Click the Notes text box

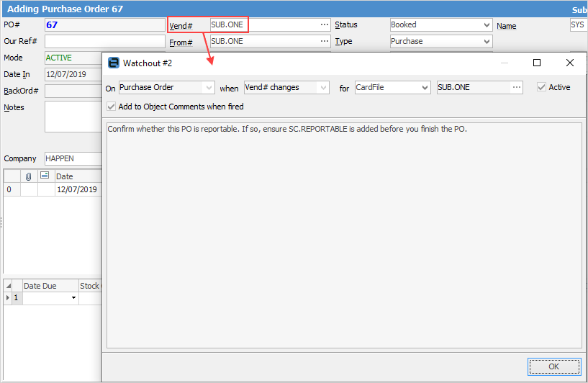click(x=73, y=117)
